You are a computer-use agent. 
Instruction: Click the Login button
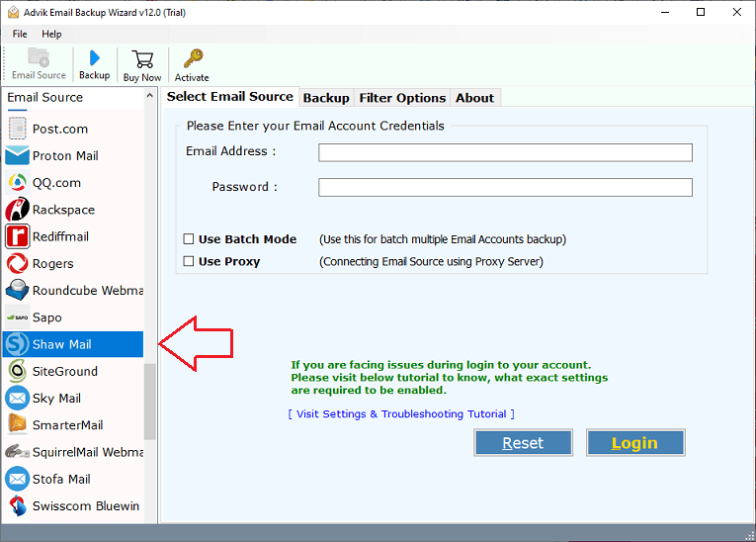[x=635, y=442]
